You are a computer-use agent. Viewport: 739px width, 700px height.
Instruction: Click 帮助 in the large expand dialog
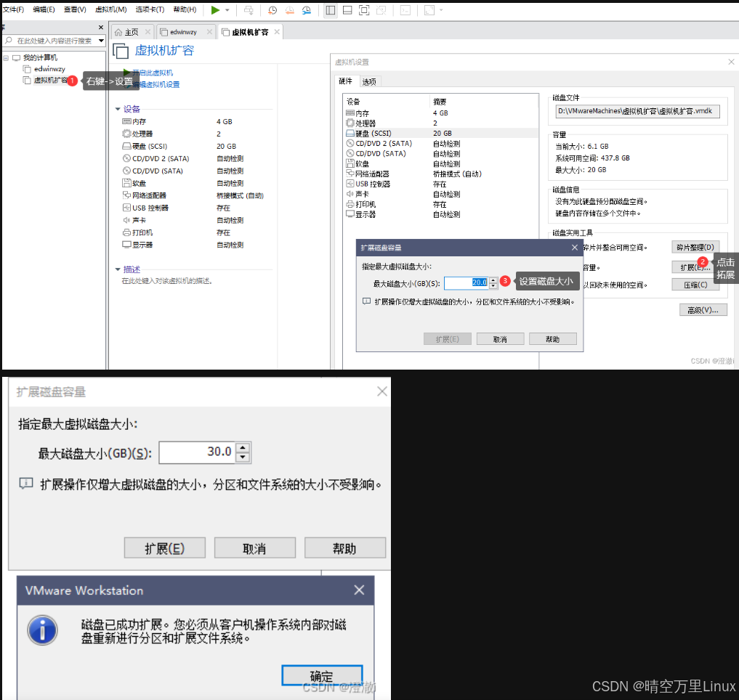click(x=345, y=548)
